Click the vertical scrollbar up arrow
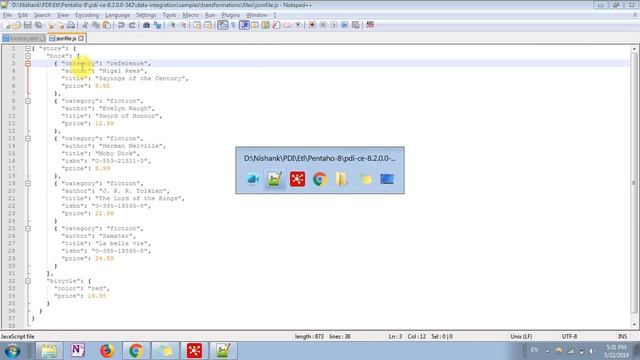The width and height of the screenshot is (640, 360). click(x=634, y=49)
